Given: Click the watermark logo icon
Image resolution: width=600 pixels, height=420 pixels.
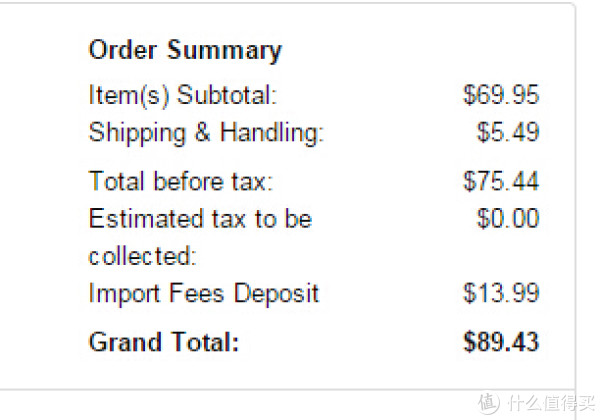Looking at the screenshot, I should point(489,402).
